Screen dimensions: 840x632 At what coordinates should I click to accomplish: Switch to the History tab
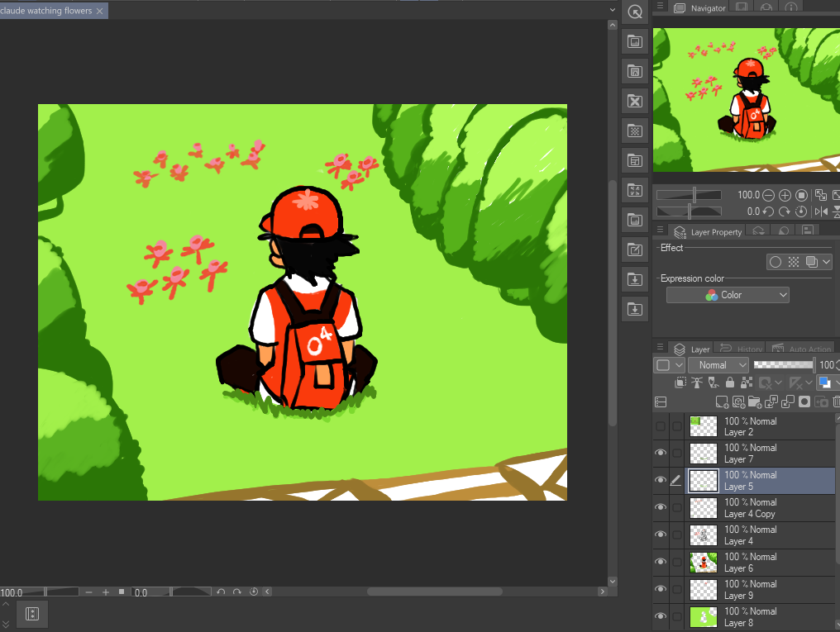(x=742, y=349)
